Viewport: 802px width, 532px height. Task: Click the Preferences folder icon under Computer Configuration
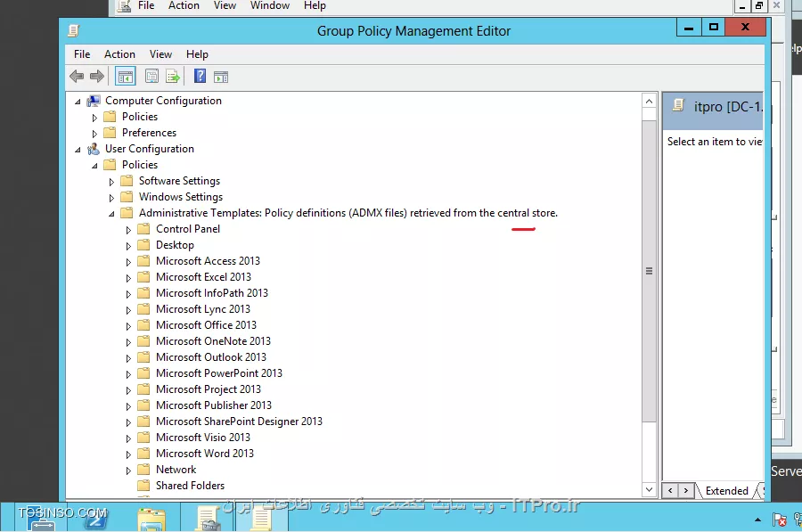click(x=110, y=133)
